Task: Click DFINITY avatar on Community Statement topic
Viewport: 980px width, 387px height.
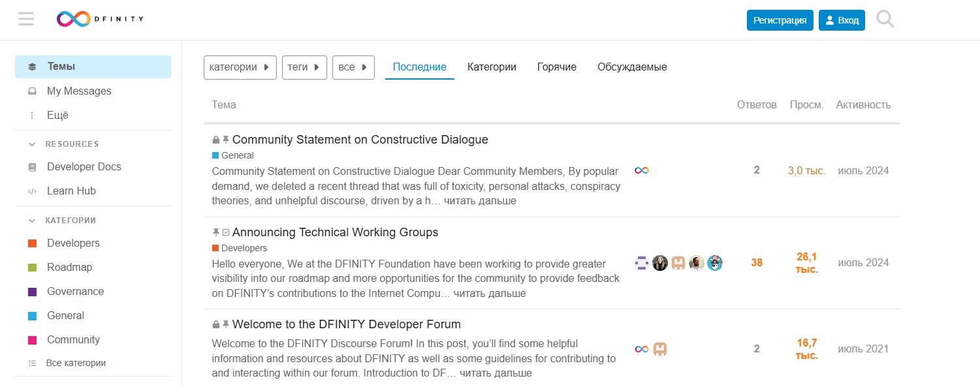Action: coord(642,170)
